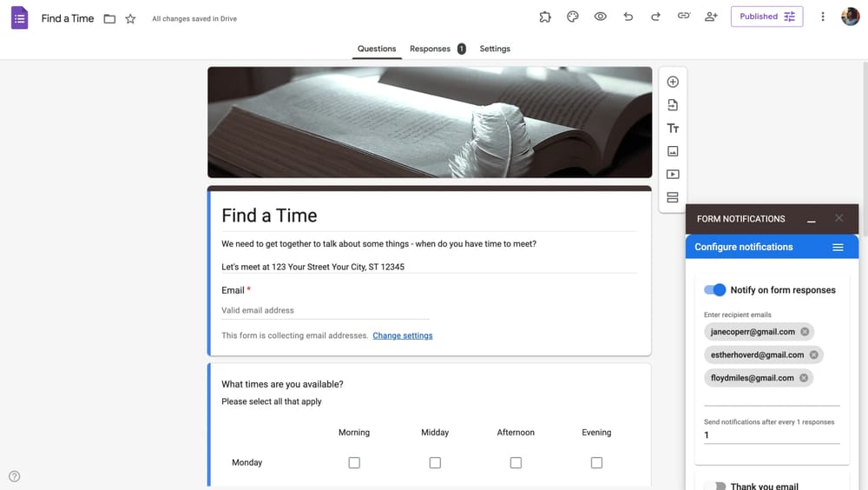Open the more options three-dot menu

pyautogui.click(x=823, y=17)
